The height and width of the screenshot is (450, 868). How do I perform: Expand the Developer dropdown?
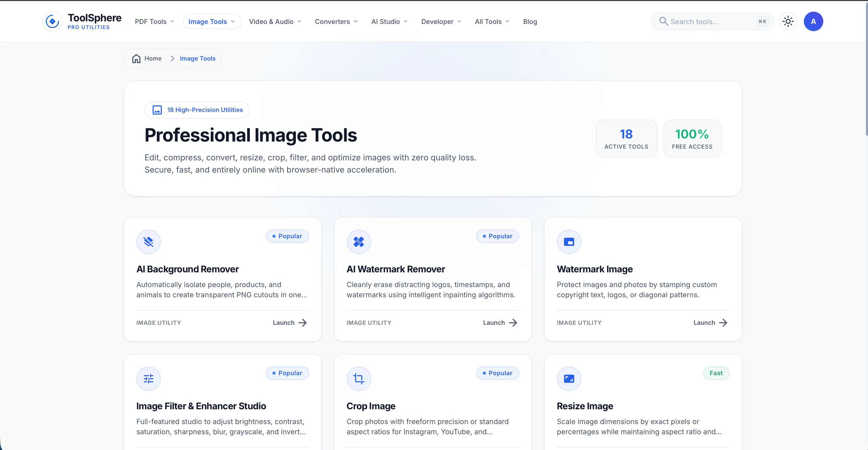(441, 22)
